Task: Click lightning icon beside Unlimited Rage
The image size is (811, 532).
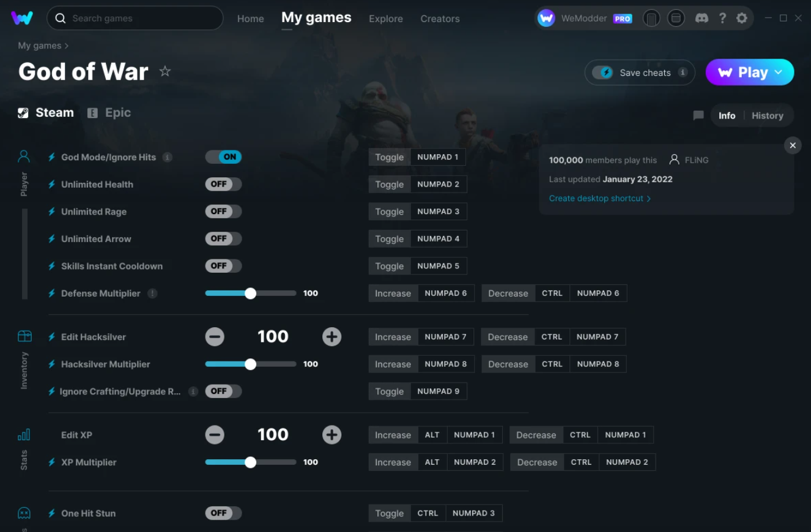Action: [x=52, y=212]
